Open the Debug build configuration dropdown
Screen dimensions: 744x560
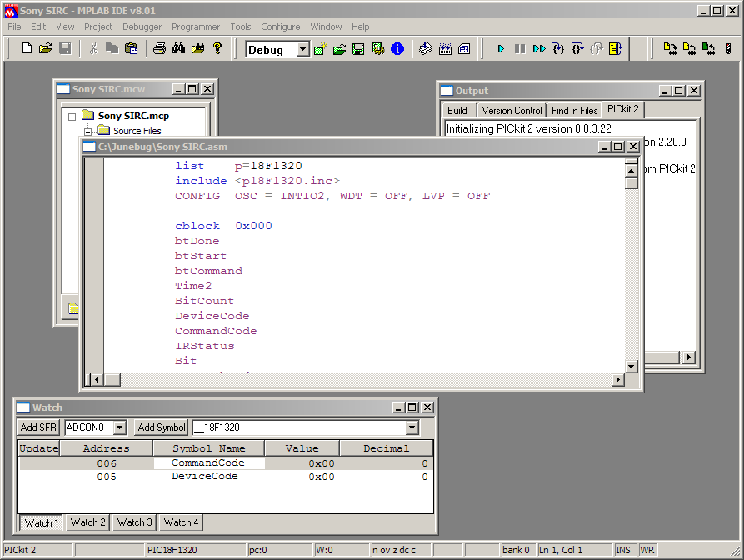[302, 49]
